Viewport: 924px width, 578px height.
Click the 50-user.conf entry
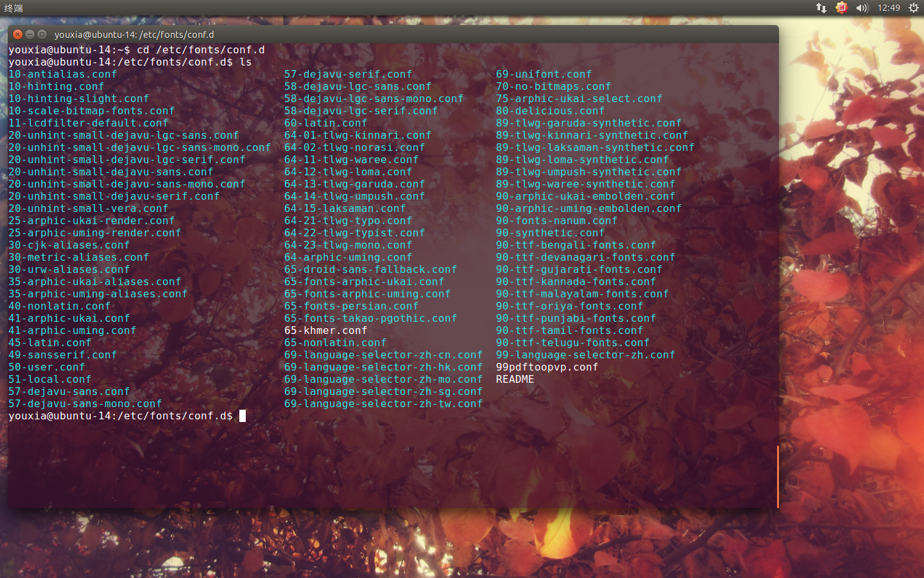[47, 367]
